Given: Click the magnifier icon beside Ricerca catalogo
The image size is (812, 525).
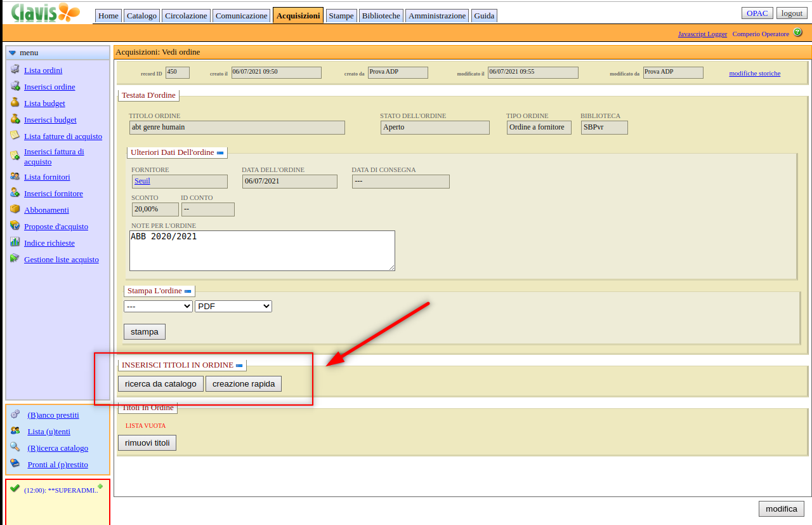Looking at the screenshot, I should pyautogui.click(x=15, y=447).
